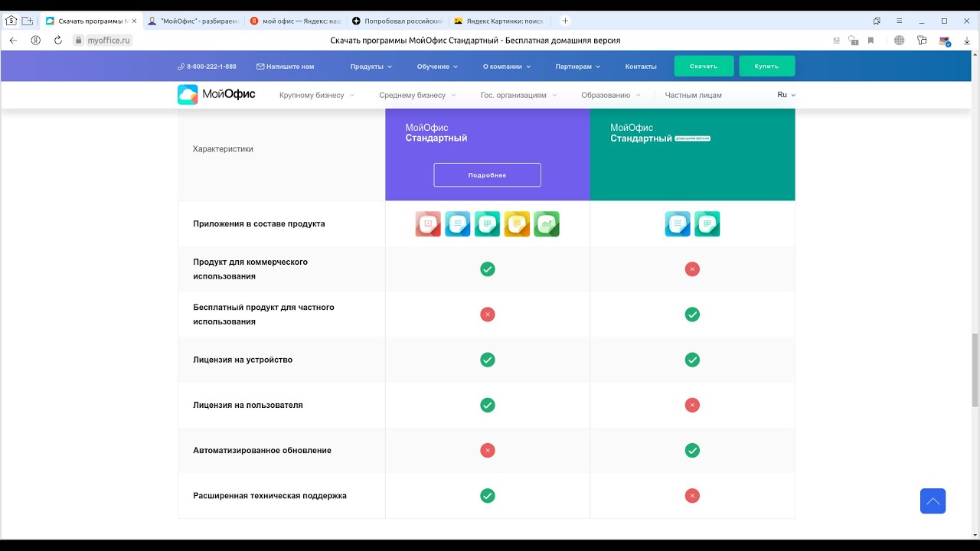Click the blue text editor icon in purple column
This screenshot has width=980, height=551.
(x=458, y=223)
